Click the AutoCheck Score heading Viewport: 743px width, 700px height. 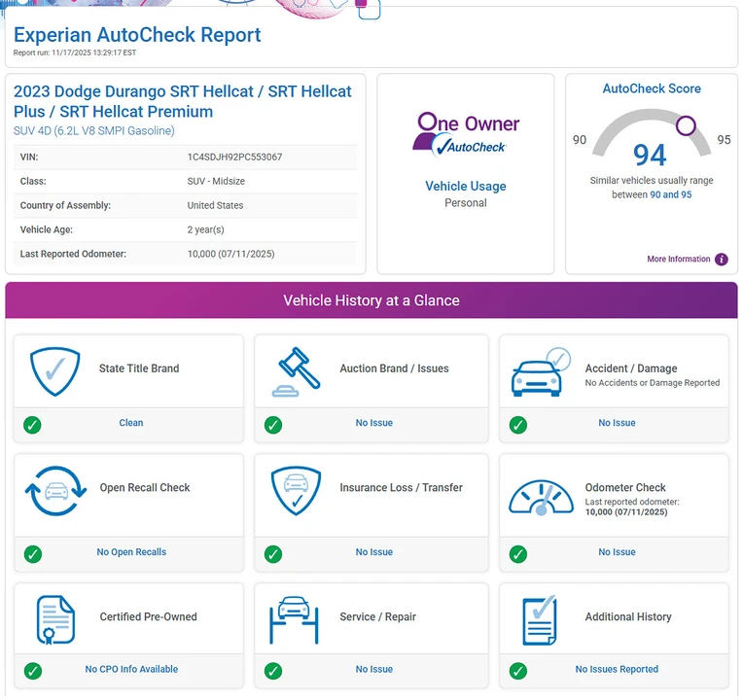tap(652, 88)
